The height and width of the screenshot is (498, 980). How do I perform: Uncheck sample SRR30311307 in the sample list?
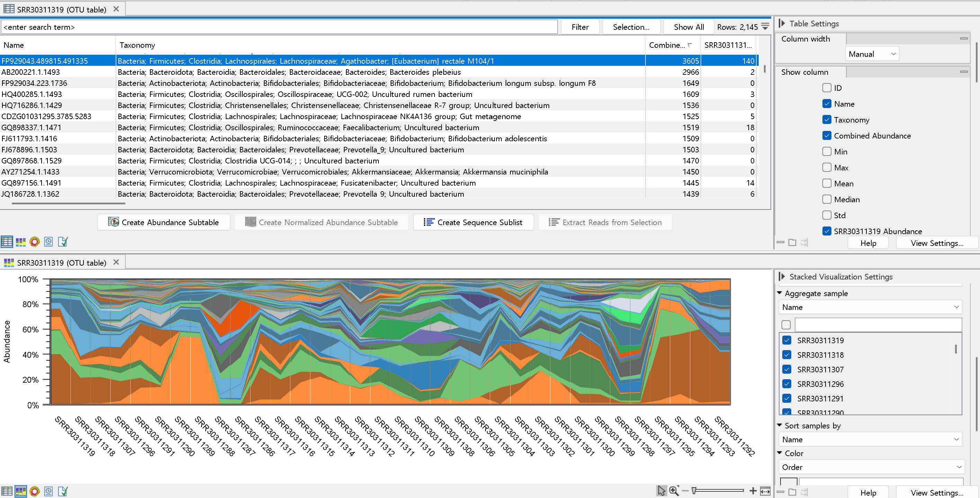787,370
